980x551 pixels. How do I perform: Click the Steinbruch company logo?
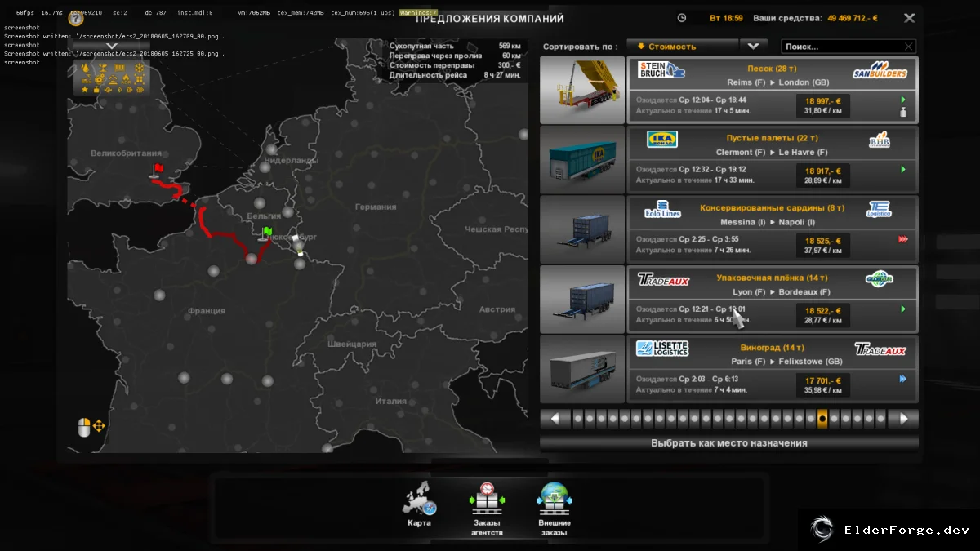pyautogui.click(x=661, y=70)
